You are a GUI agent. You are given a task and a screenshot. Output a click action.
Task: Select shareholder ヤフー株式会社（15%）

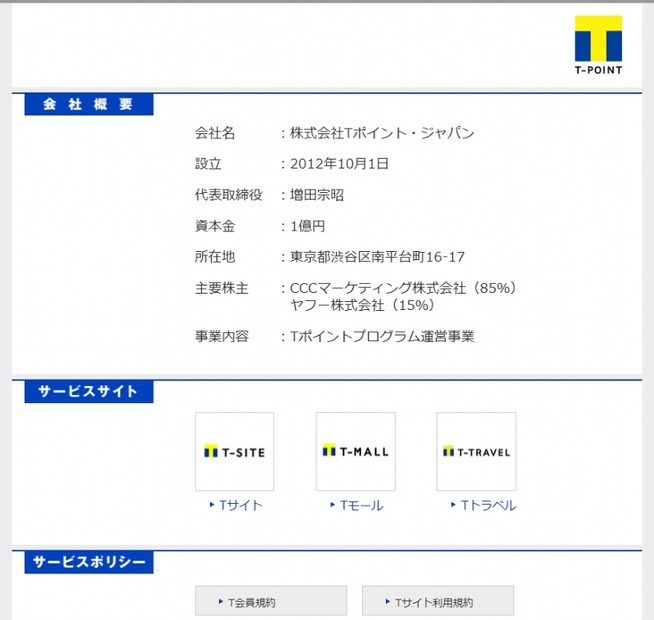click(x=362, y=305)
